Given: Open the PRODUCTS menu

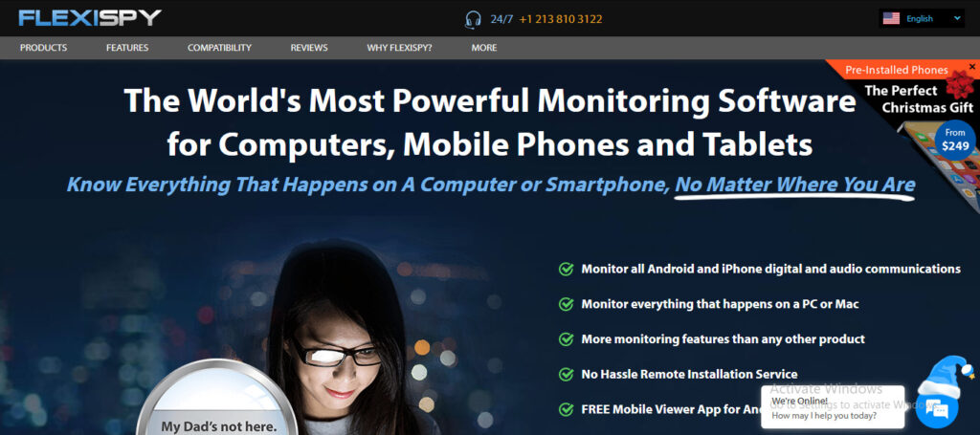Looking at the screenshot, I should click(43, 48).
